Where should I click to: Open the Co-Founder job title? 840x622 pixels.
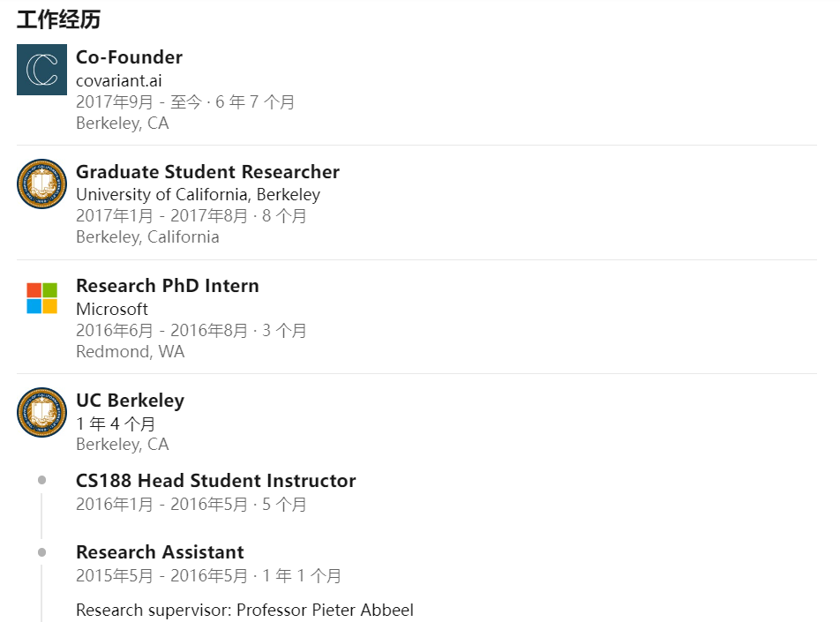pos(129,57)
